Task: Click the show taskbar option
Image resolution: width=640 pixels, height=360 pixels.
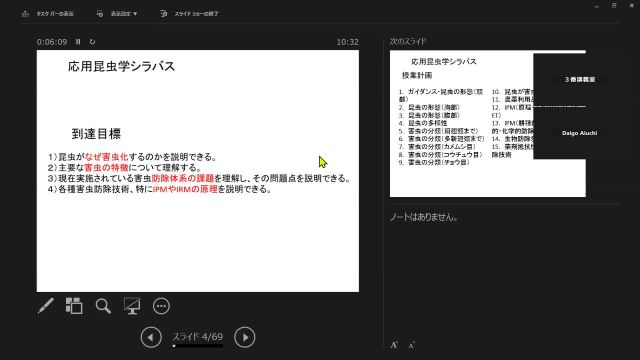Action: point(55,13)
